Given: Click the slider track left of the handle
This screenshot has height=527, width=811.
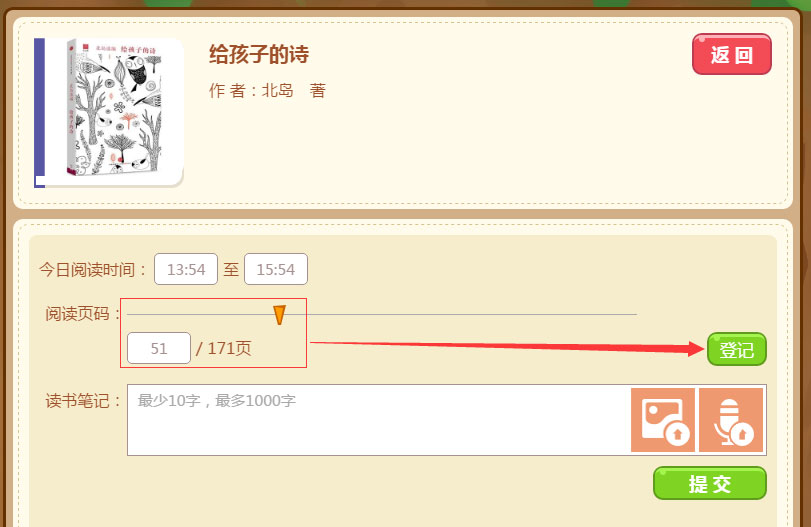Looking at the screenshot, I should click(200, 314).
